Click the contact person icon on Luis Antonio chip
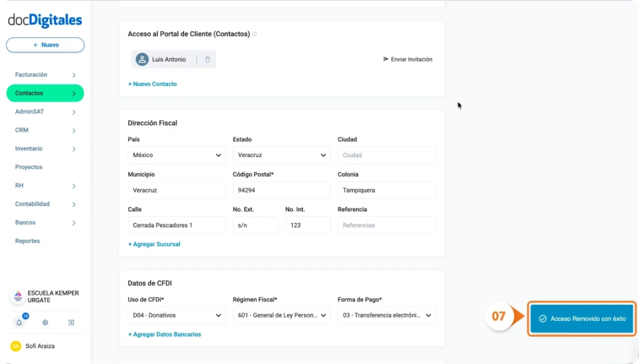Viewport: 639px width, 364px height. pos(142,59)
